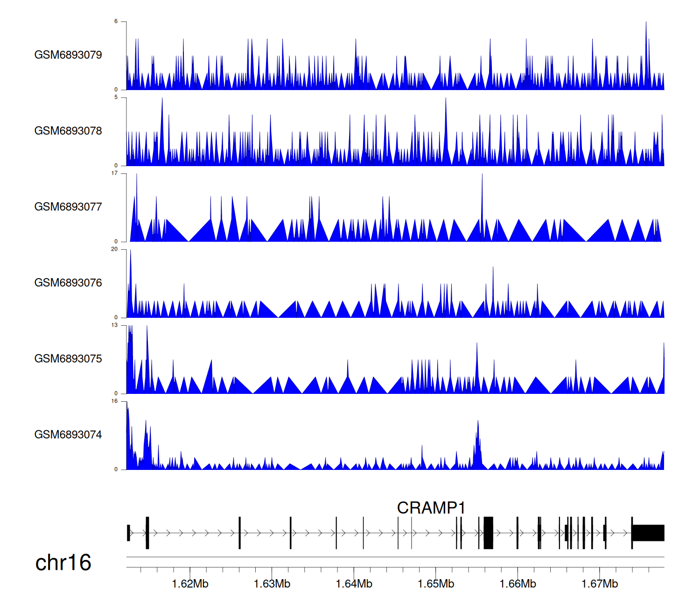Select the GSM6893078 track label
The width and height of the screenshot is (700, 616).
(68, 131)
